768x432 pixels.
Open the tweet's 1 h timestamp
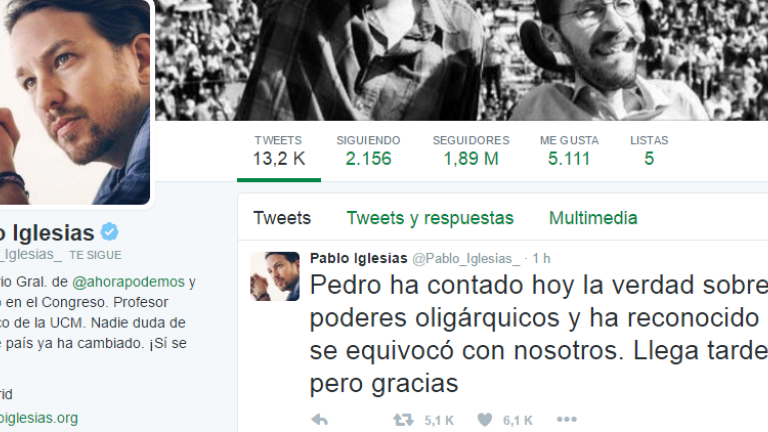541,259
